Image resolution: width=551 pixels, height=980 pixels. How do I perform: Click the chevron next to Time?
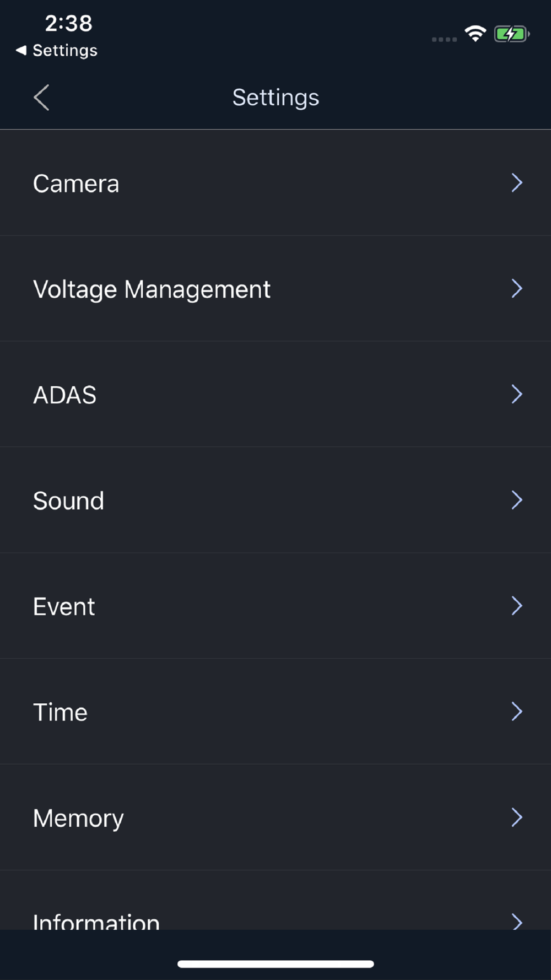516,712
